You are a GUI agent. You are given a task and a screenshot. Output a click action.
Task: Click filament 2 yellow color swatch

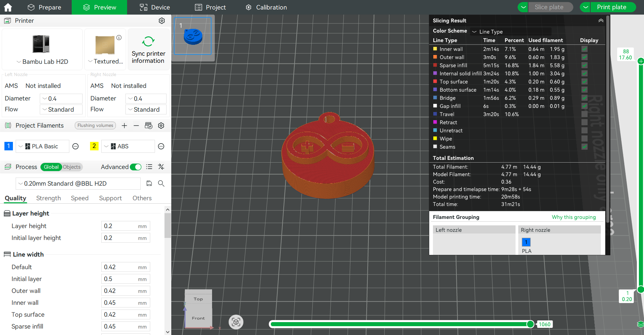coord(94,146)
